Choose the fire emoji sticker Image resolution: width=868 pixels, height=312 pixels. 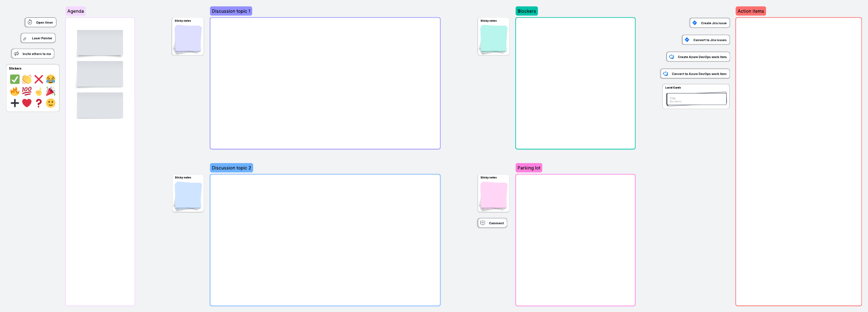15,91
